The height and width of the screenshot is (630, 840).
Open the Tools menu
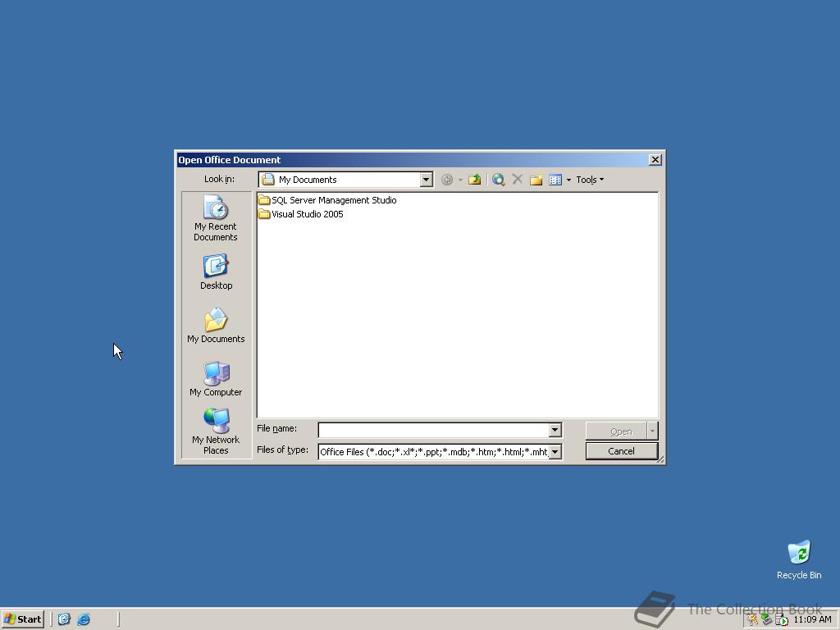pos(590,180)
